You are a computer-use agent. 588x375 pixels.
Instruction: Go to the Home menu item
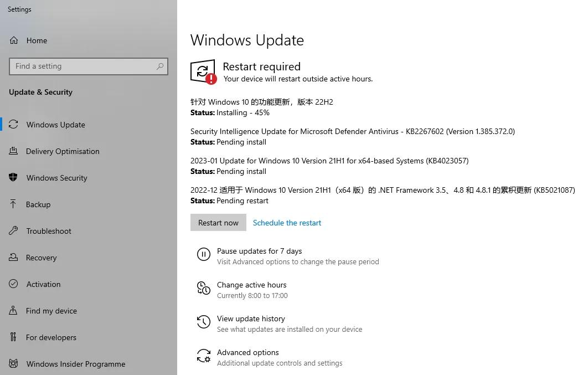37,40
